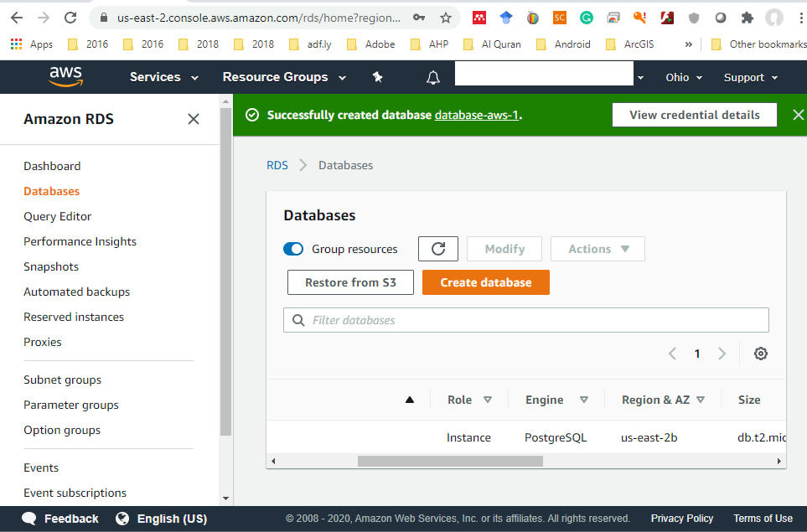
Task: Open table preferences gear icon
Action: coord(761,354)
